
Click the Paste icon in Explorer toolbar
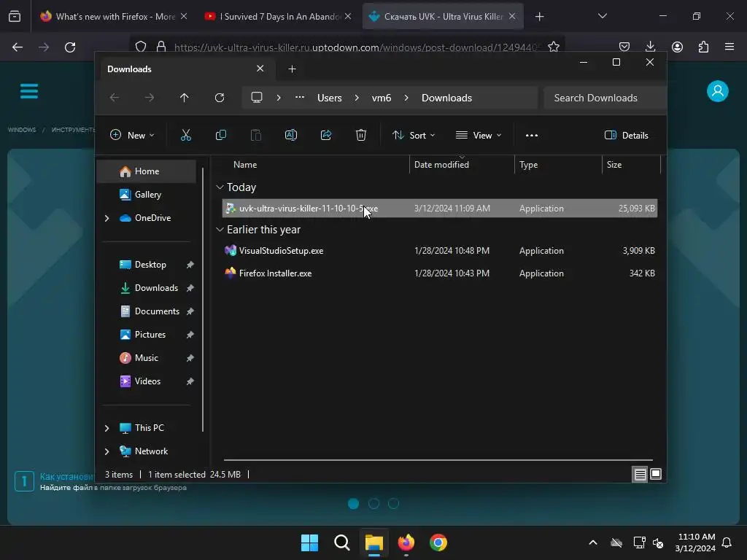(x=256, y=135)
